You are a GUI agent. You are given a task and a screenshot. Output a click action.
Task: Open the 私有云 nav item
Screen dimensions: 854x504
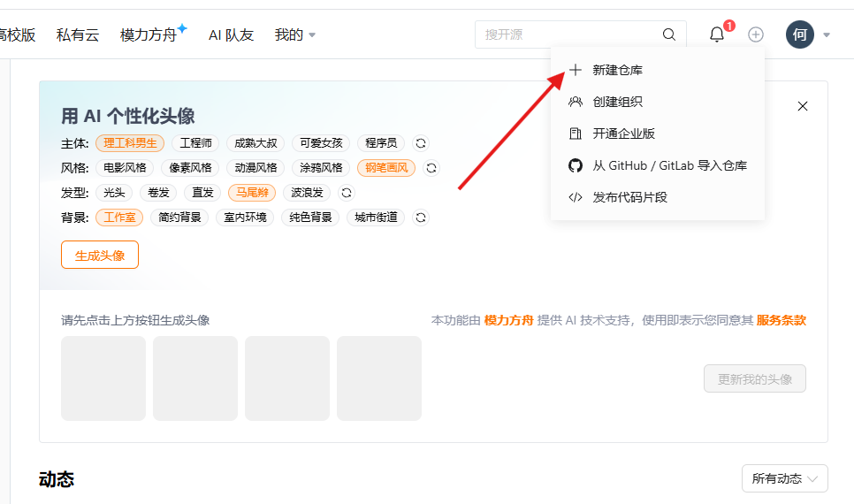(77, 34)
